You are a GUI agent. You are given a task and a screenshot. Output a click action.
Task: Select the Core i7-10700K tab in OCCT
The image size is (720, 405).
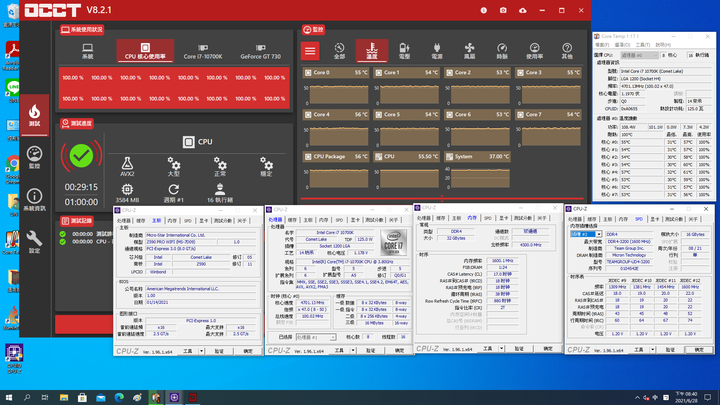[x=202, y=51]
